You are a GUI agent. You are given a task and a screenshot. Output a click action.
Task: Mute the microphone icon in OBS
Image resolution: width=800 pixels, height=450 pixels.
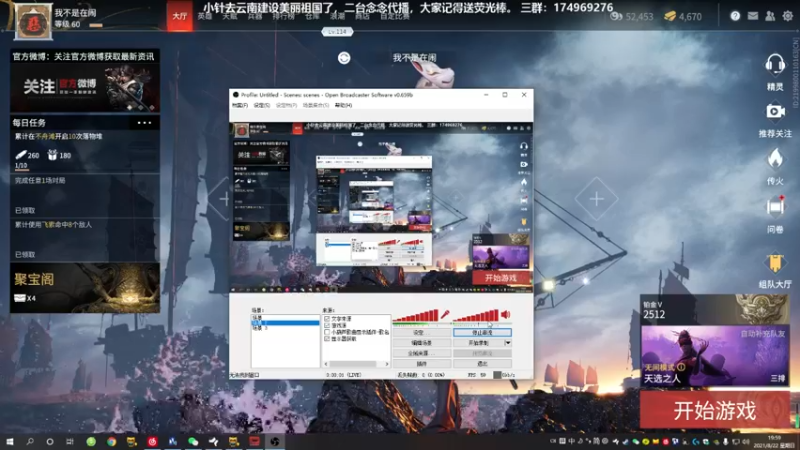tap(445, 314)
